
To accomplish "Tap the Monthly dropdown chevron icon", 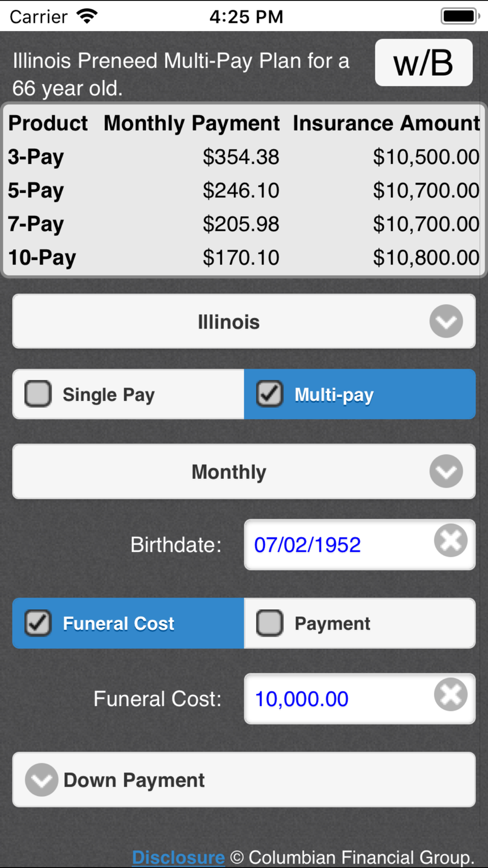I will (446, 471).
